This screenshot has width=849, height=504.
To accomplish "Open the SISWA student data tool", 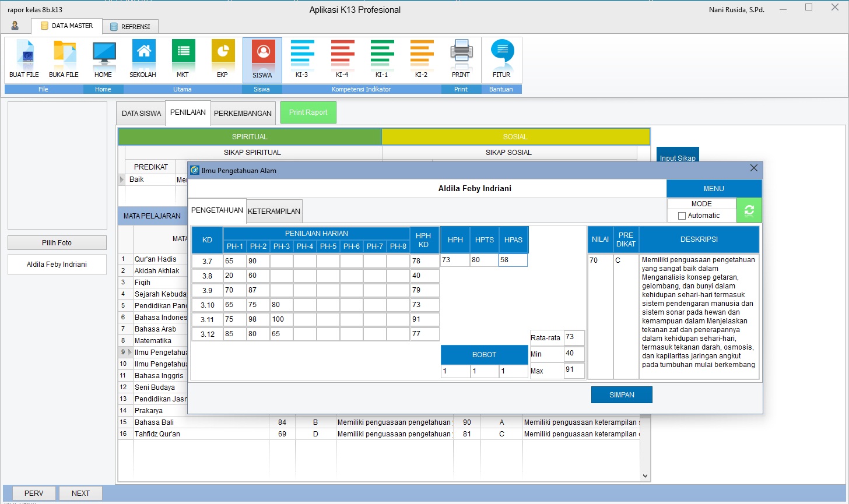I will [x=262, y=59].
